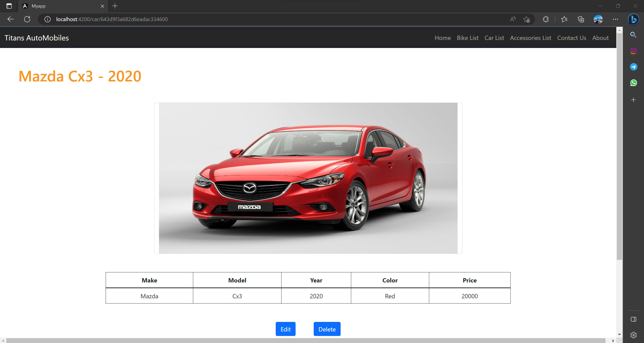Open Telegram from Edge sidebar

pyautogui.click(x=633, y=67)
